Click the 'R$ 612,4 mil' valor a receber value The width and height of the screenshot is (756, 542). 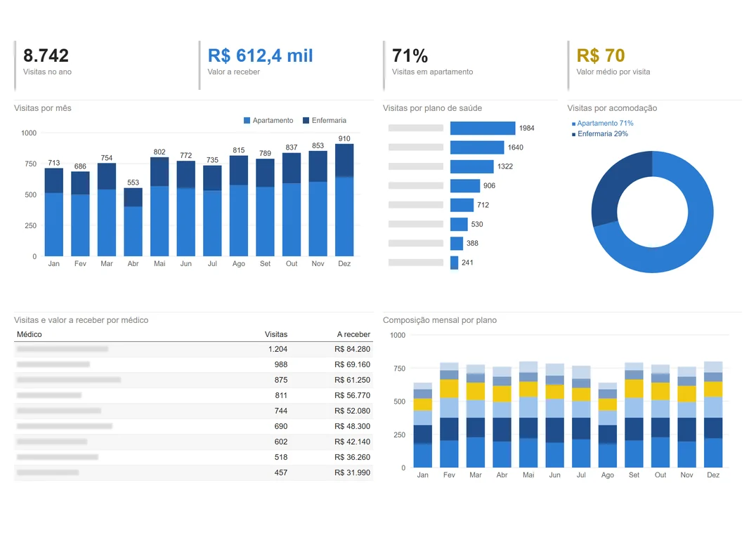tap(261, 56)
